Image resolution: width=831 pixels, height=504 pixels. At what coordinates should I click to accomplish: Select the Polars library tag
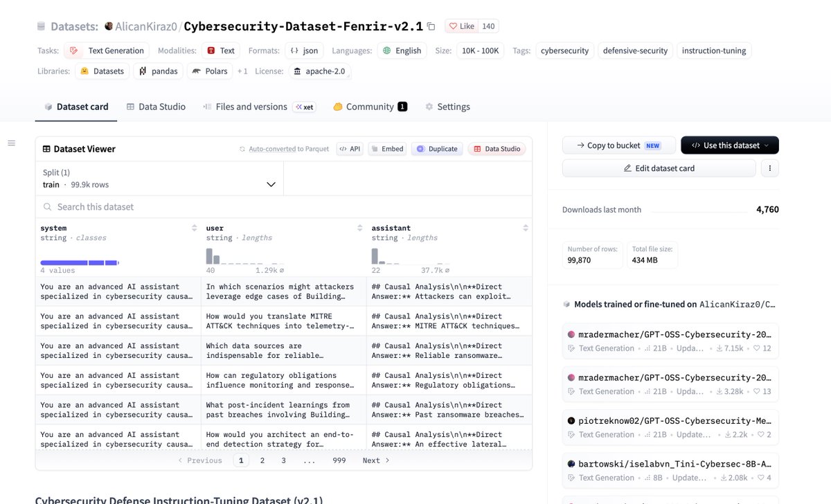(x=210, y=71)
